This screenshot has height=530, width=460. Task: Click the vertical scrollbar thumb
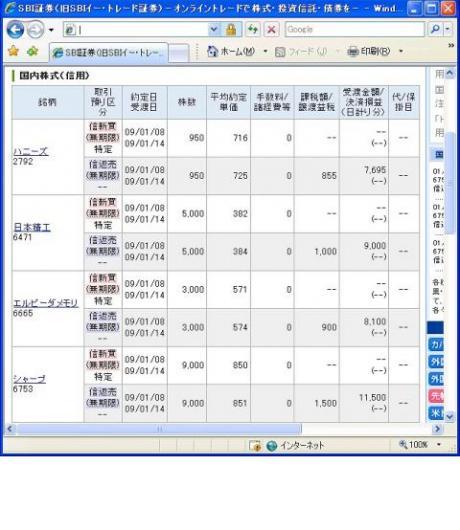[450, 183]
